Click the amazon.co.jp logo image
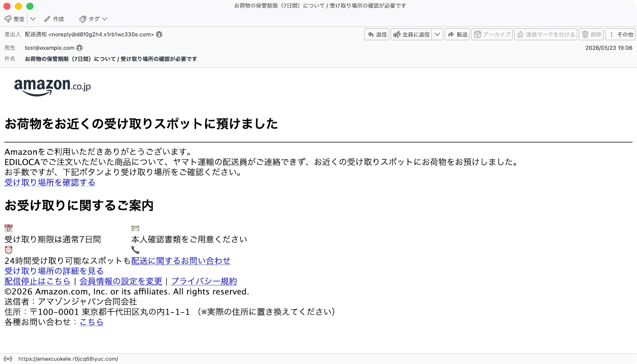The height and width of the screenshot is (364, 637). [x=52, y=87]
